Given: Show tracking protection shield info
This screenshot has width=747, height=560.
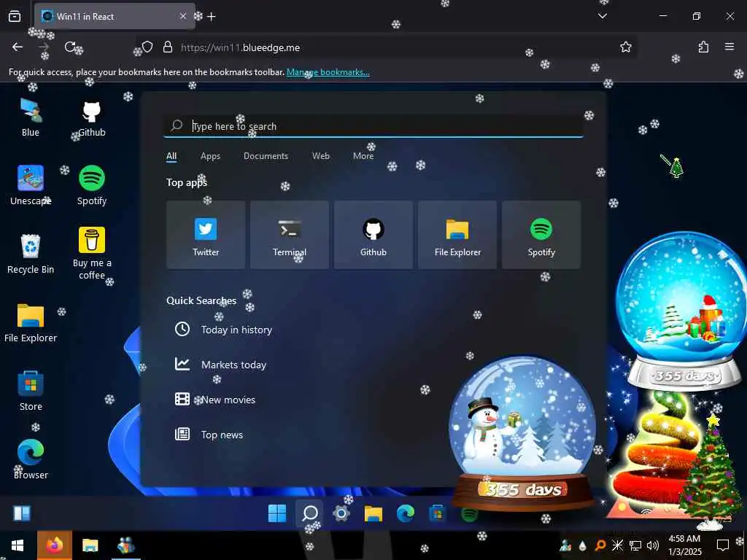Looking at the screenshot, I should (x=147, y=47).
